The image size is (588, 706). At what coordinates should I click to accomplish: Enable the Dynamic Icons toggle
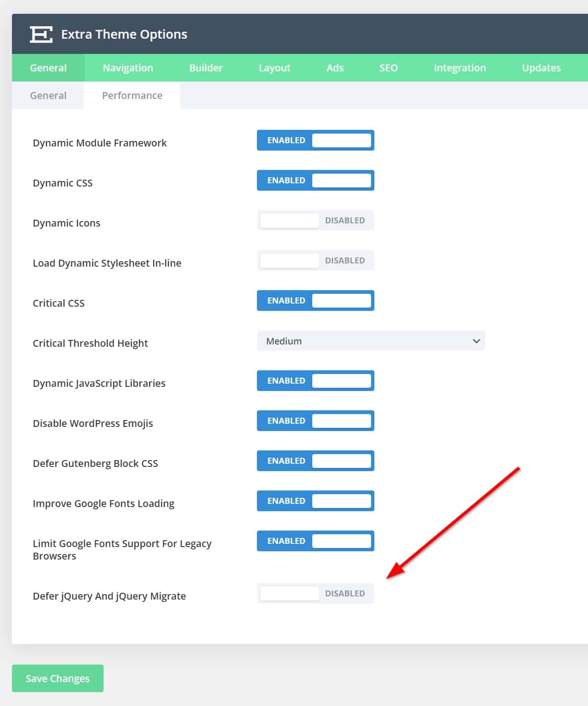(315, 221)
